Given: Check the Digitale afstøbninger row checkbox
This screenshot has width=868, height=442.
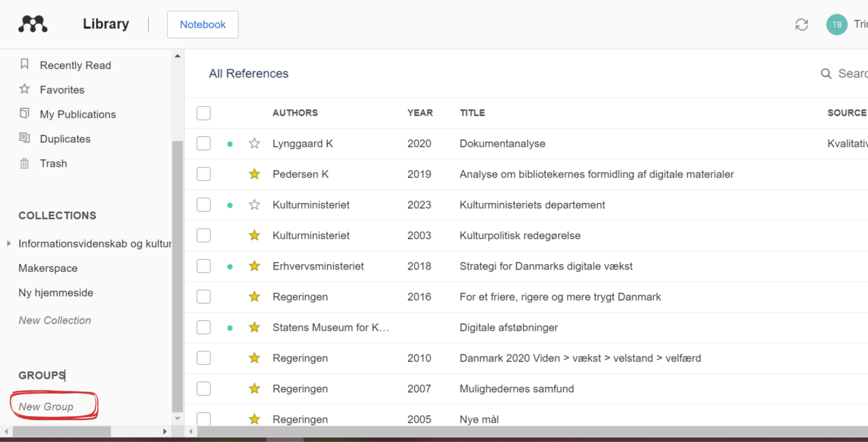Looking at the screenshot, I should tap(204, 327).
